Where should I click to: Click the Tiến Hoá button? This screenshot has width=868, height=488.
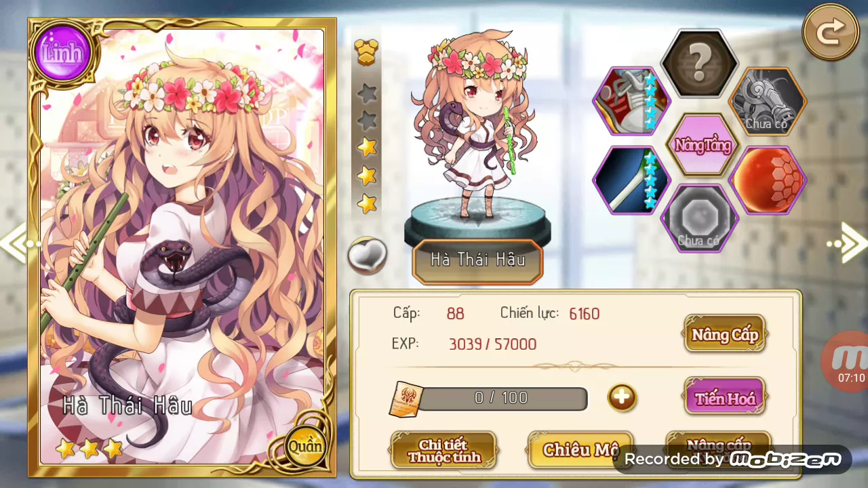724,398
